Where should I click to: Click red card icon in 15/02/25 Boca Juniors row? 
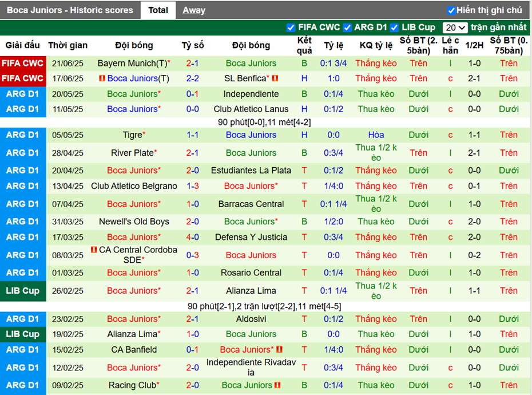click(280, 349)
